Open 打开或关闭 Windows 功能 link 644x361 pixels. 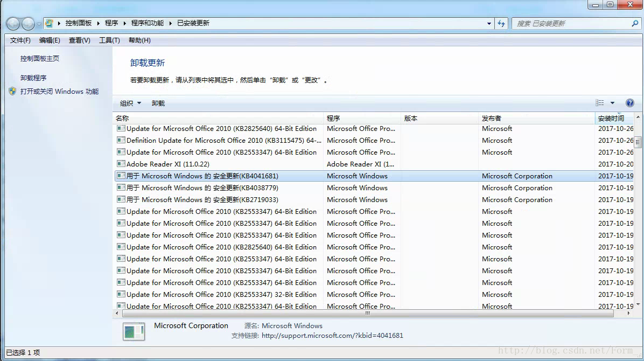point(60,91)
